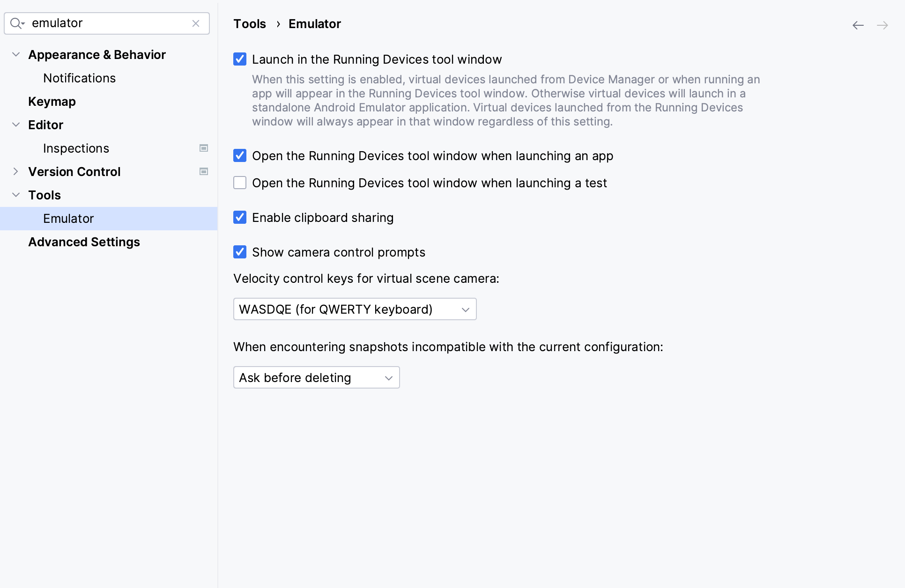Select Keymap in the settings tree
Image resolution: width=905 pixels, height=588 pixels.
pyautogui.click(x=52, y=102)
